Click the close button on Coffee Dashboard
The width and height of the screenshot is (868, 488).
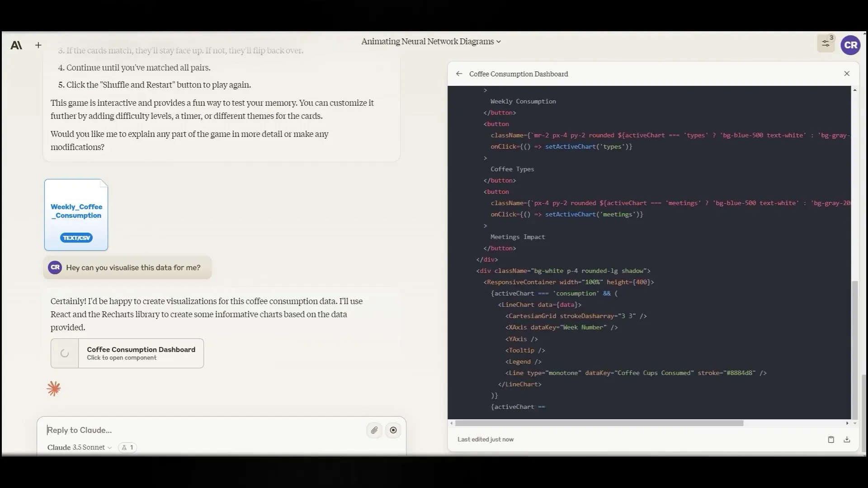tap(847, 73)
